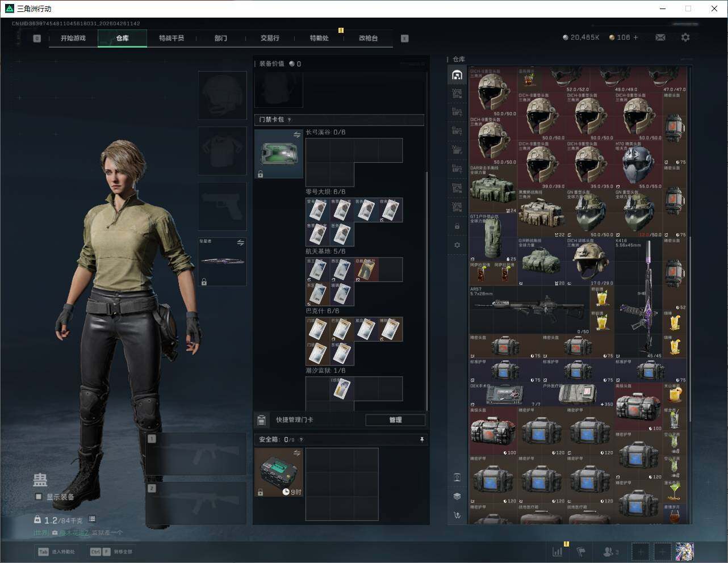Click the right bracket nav key icon

(405, 39)
